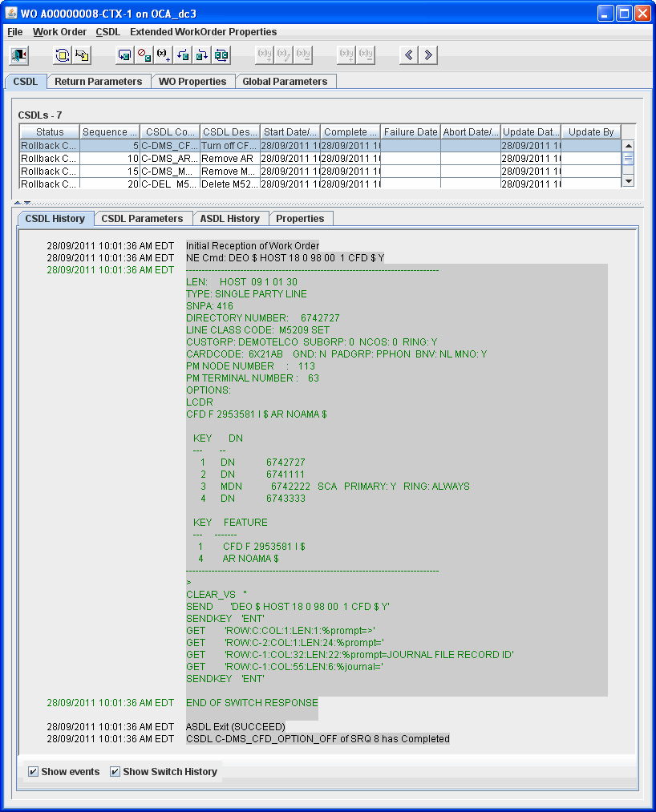Select the 'Delete M52...' CSDL row
656x812 pixels.
click(320, 184)
